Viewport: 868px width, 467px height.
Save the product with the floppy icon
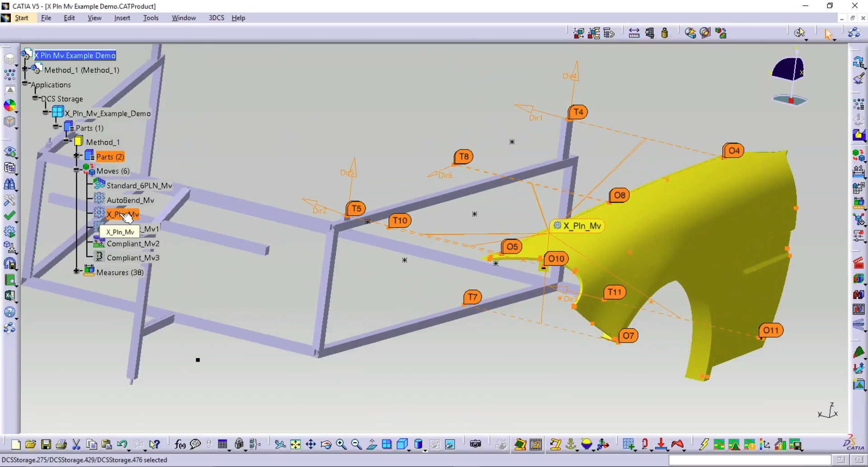pos(46,444)
